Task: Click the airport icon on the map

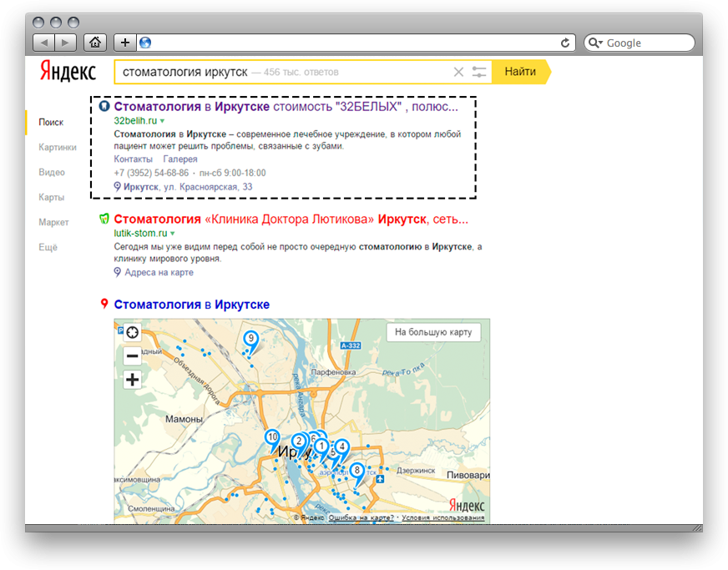Action: [380, 478]
